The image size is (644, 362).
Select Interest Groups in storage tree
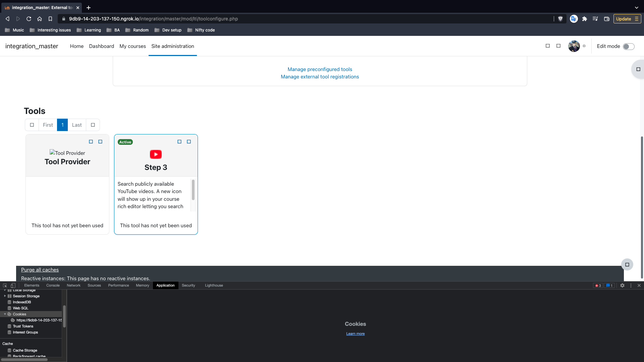(25, 333)
